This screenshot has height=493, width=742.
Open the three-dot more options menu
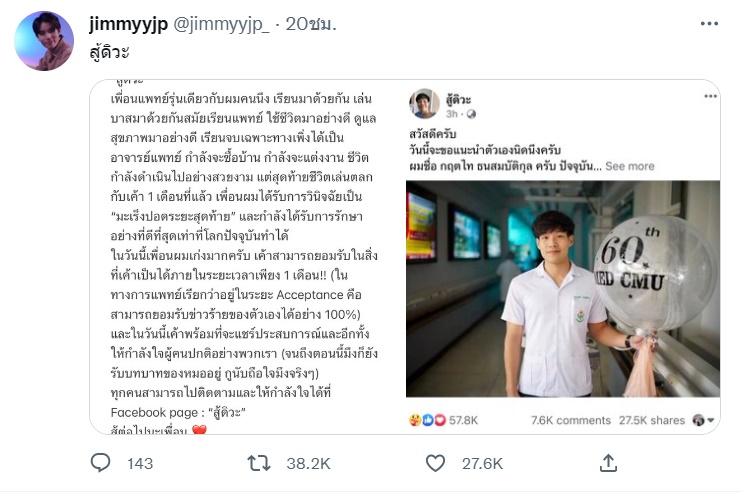709,23
